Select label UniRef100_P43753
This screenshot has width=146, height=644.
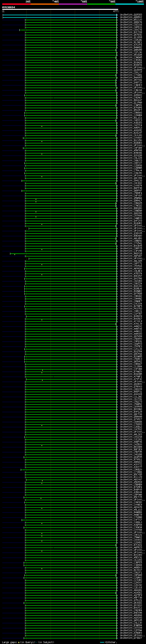click(x=131, y=309)
